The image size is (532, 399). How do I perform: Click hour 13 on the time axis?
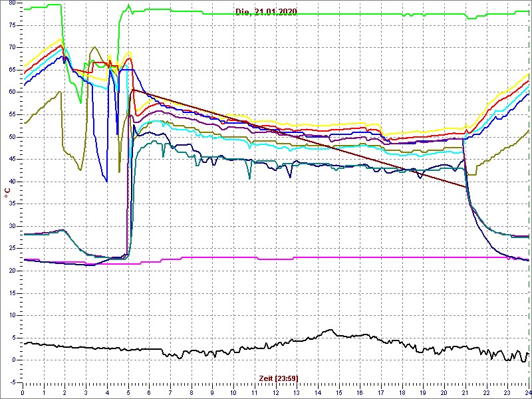click(x=296, y=392)
